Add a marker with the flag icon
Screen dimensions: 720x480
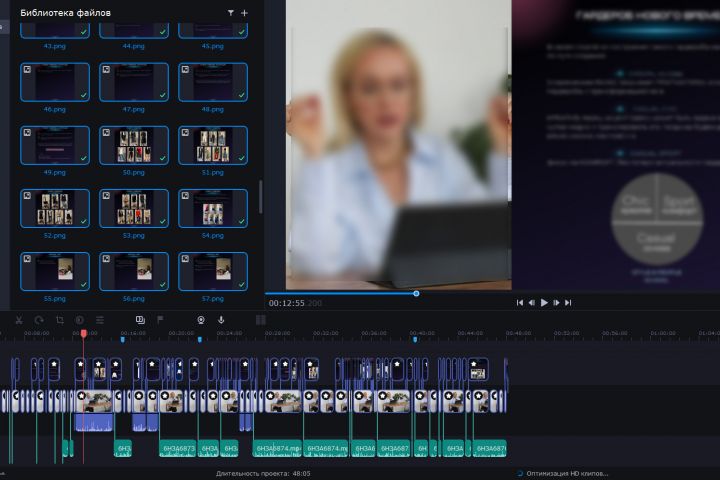(x=160, y=320)
